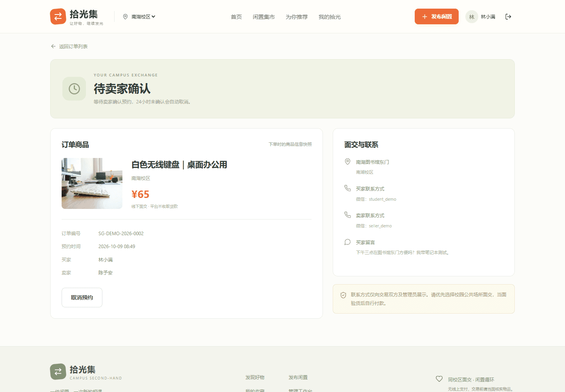Viewport: 565px width, 392px height.
Task: Click 返回订单列表 back link
Action: coord(69,46)
